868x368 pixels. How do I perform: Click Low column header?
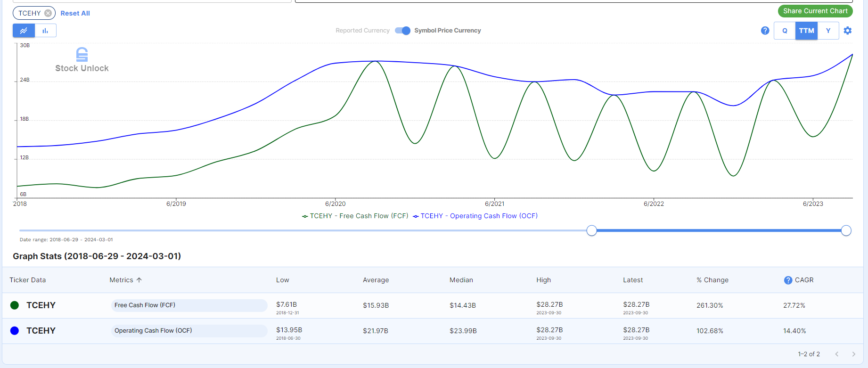coord(283,280)
